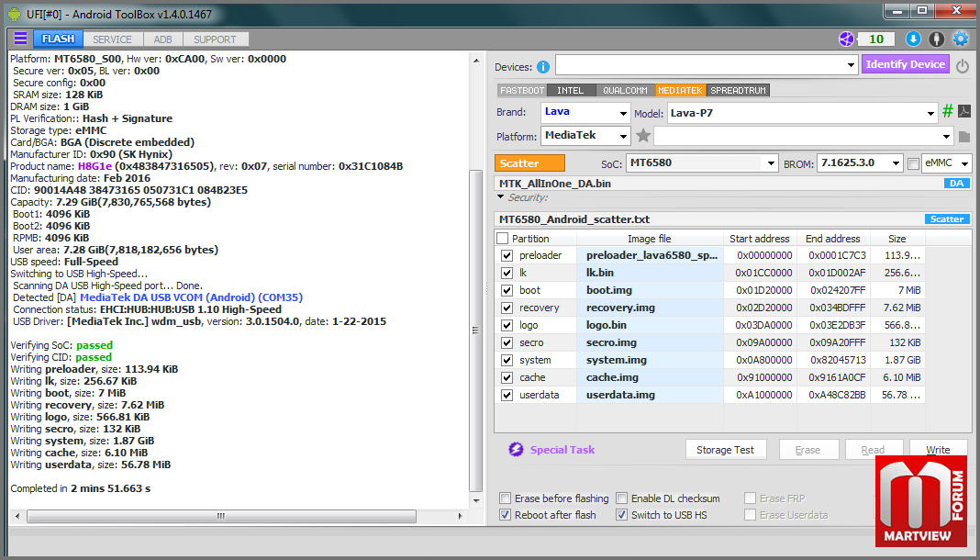Uncheck the userdata partition checkbox
The height and width of the screenshot is (560, 980).
click(x=507, y=395)
